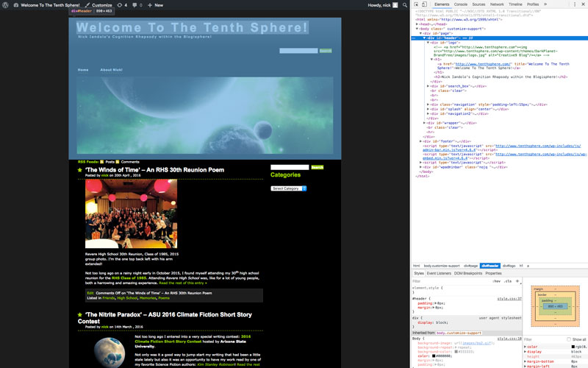Enable the Show all checkbox
The image size is (588, 368).
point(569,339)
